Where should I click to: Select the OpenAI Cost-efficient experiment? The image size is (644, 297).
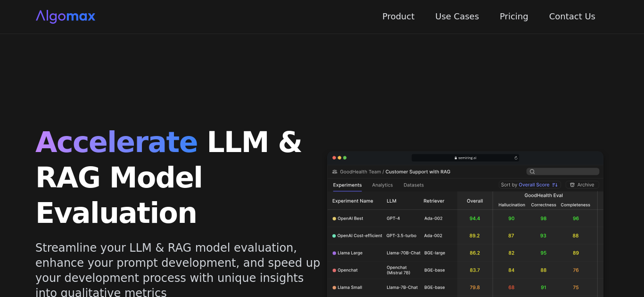[x=360, y=236]
